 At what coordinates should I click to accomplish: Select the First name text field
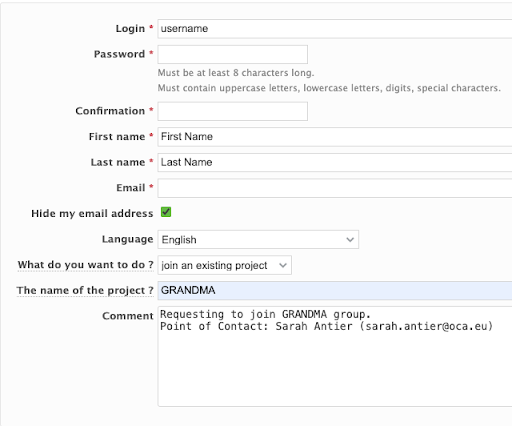click(335, 137)
